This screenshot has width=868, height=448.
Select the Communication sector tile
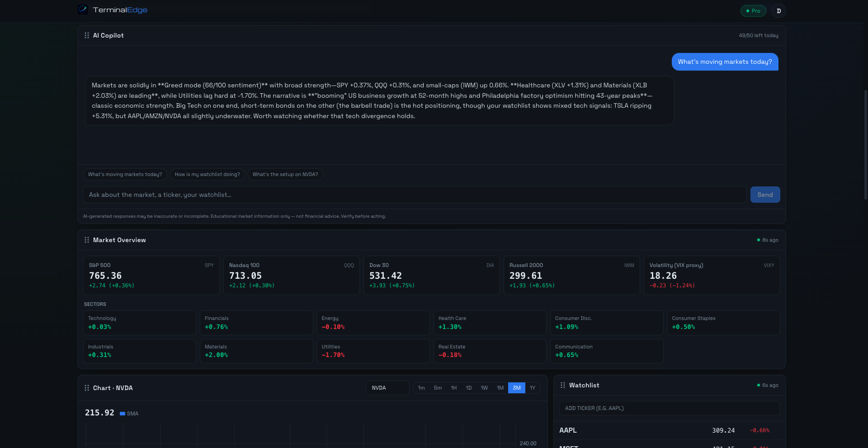click(x=607, y=351)
